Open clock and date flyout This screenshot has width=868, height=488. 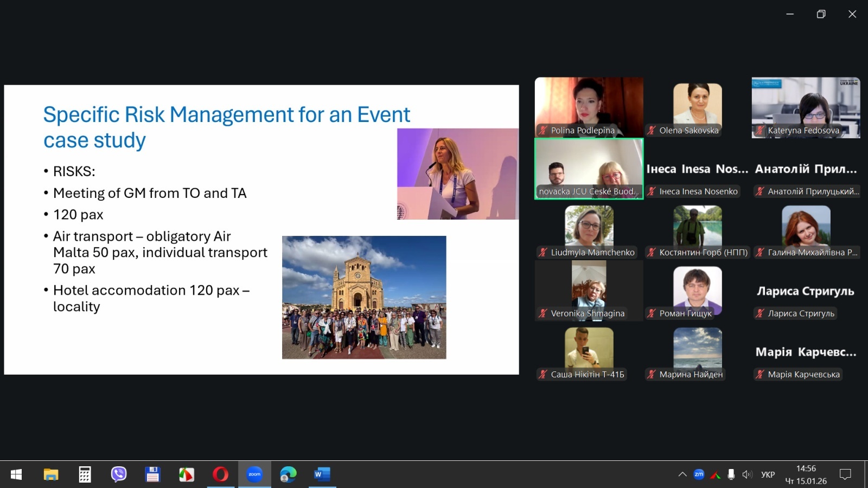click(x=806, y=474)
